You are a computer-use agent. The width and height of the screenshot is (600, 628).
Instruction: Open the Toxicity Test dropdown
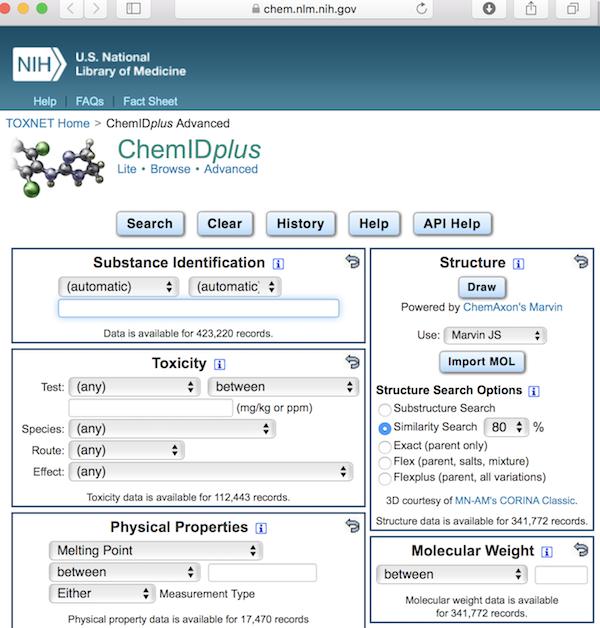click(x=134, y=387)
